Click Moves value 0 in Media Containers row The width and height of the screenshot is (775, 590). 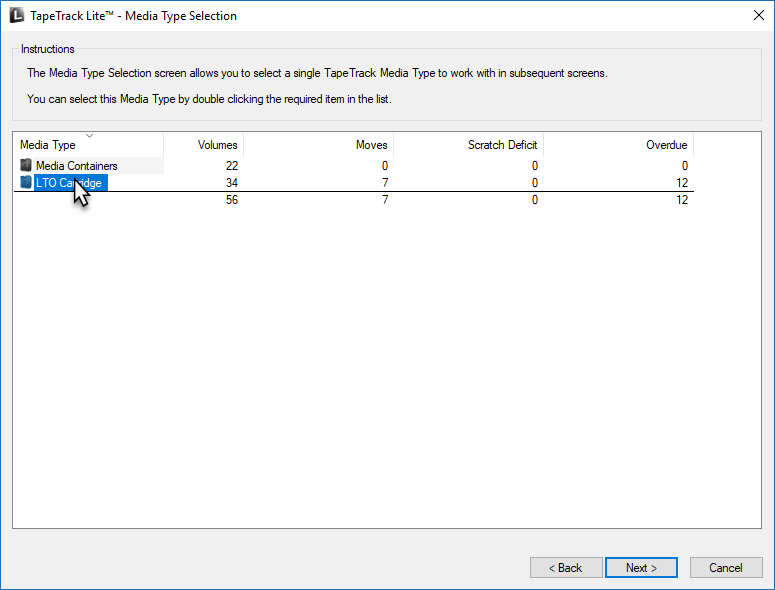(385, 166)
